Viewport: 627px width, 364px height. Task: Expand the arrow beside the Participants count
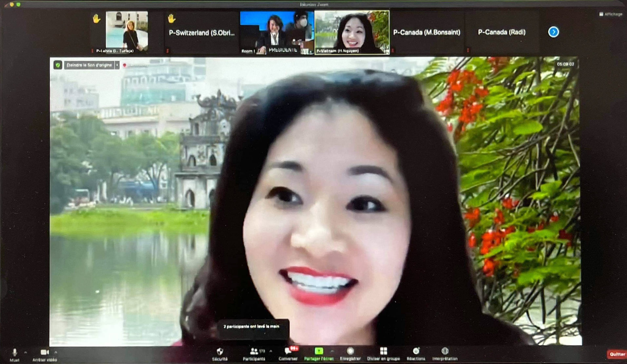[x=271, y=351]
